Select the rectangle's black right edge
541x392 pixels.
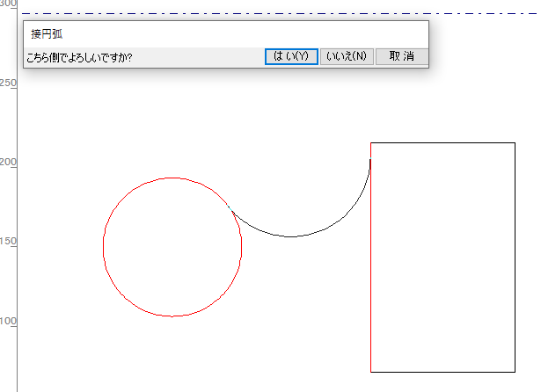pos(515,258)
